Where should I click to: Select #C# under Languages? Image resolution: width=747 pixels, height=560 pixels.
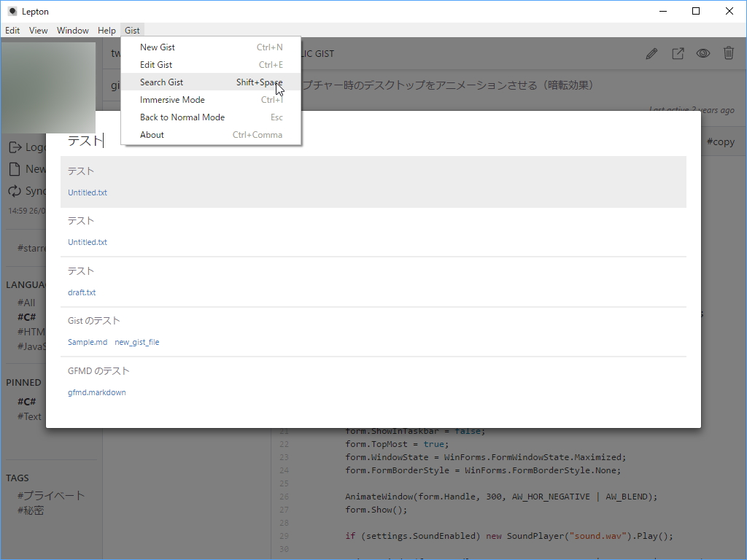pyautogui.click(x=27, y=317)
